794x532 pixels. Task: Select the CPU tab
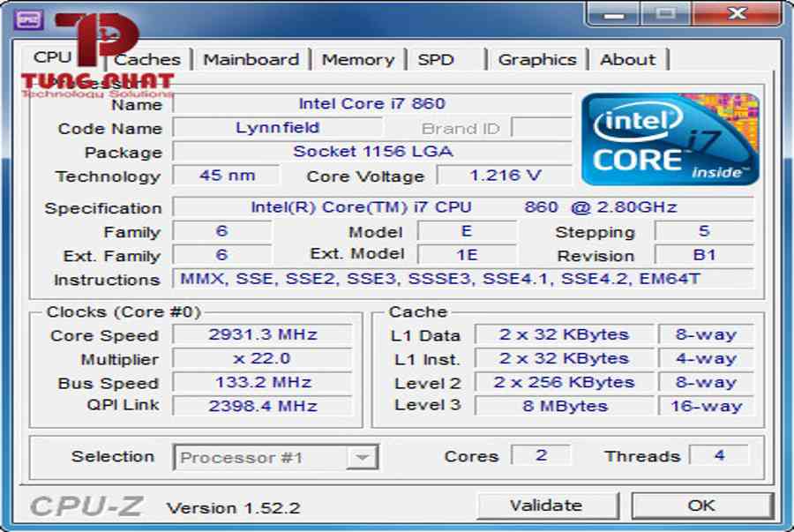tap(53, 56)
